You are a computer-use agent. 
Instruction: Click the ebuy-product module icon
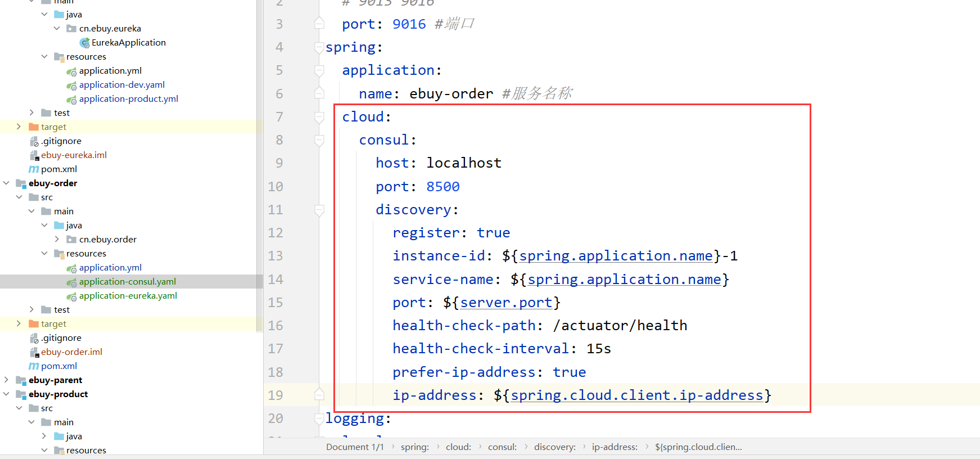click(x=21, y=394)
